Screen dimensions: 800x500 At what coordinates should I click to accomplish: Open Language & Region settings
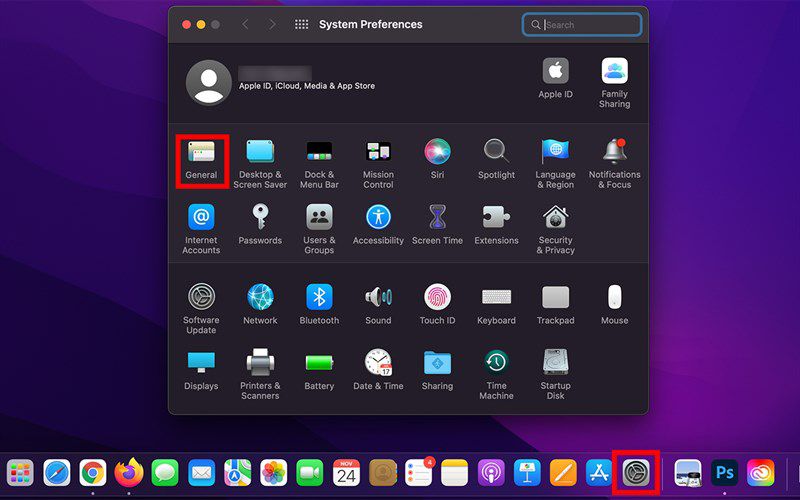[x=555, y=164]
